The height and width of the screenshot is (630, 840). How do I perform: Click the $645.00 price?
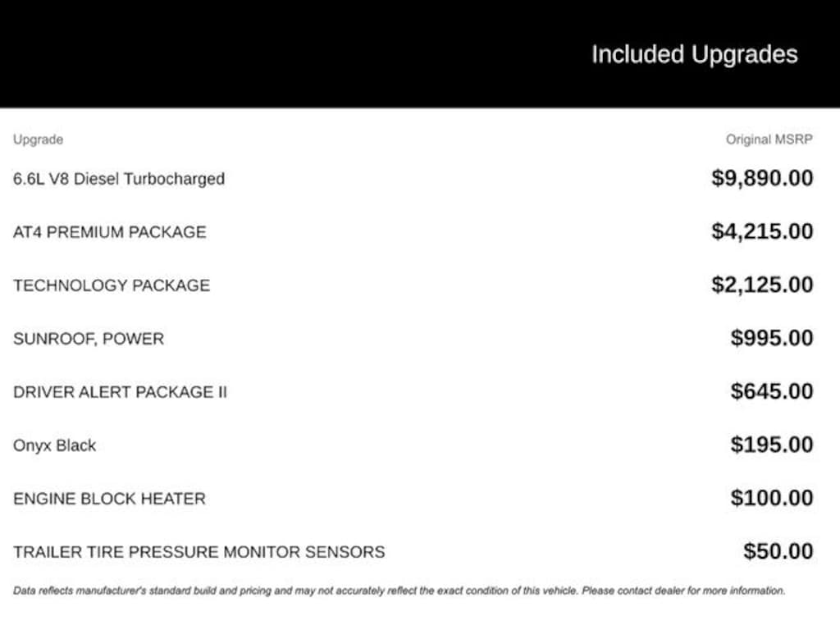[772, 391]
